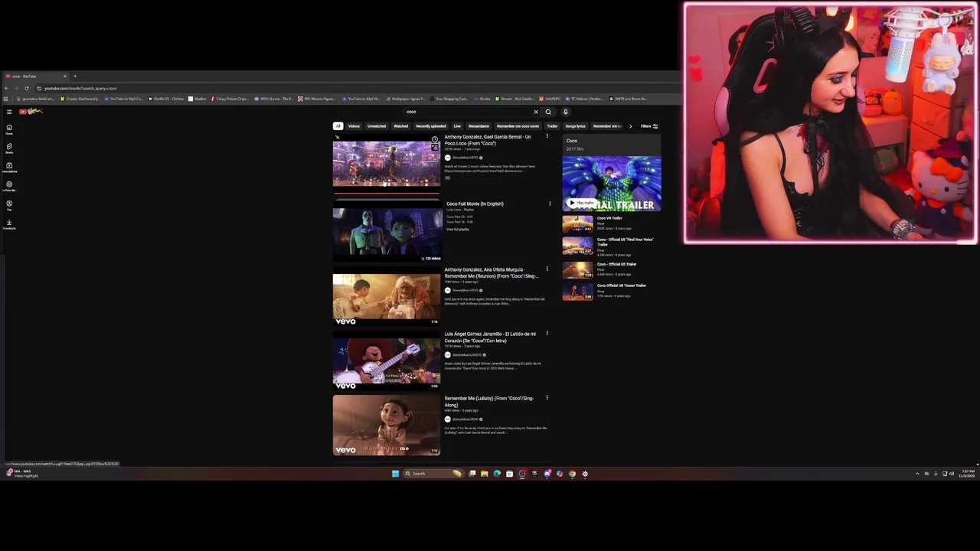Viewport: 980px width, 551px height.
Task: Click browser back arrow
Action: point(6,88)
